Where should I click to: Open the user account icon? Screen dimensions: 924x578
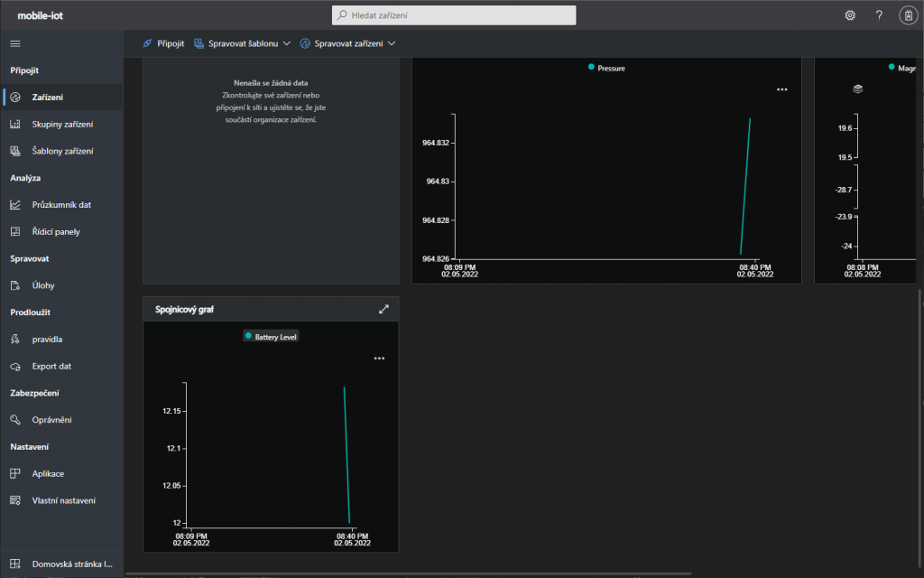pyautogui.click(x=908, y=15)
